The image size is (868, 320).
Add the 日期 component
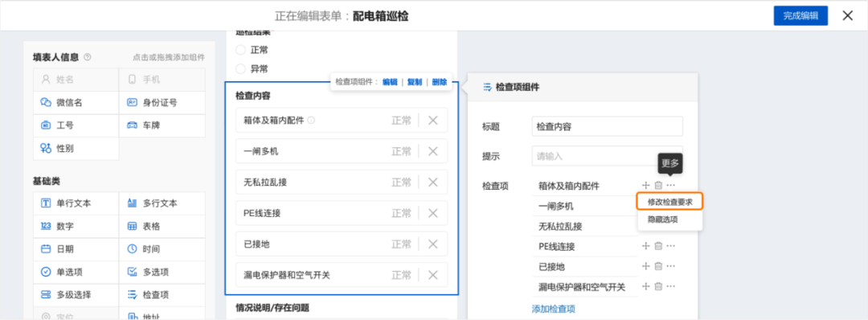point(76,249)
